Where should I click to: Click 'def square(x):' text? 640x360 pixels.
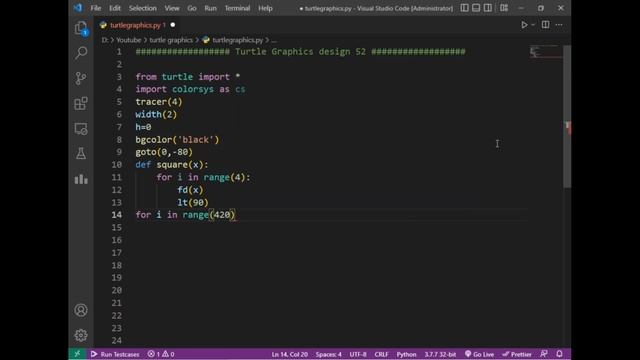172,165
